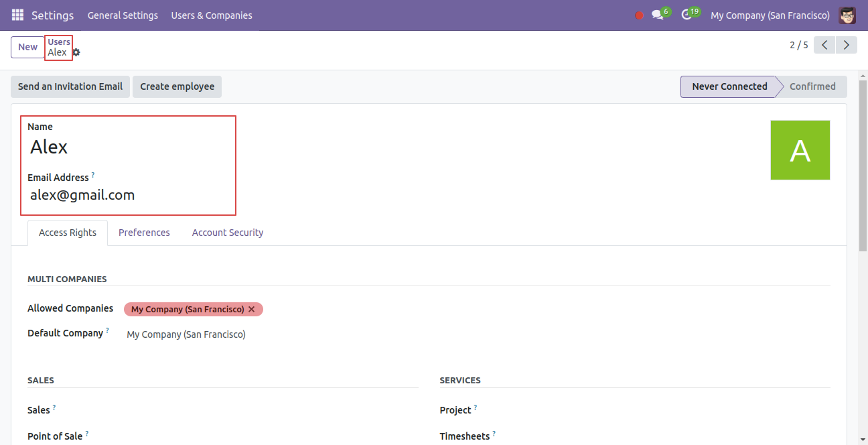Image resolution: width=868 pixels, height=445 pixels.
Task: Select Never Connected status
Action: (x=729, y=86)
